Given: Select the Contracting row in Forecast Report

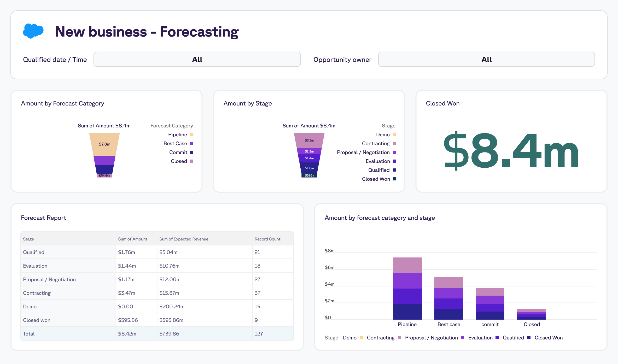Looking at the screenshot, I should pyautogui.click(x=37, y=293).
